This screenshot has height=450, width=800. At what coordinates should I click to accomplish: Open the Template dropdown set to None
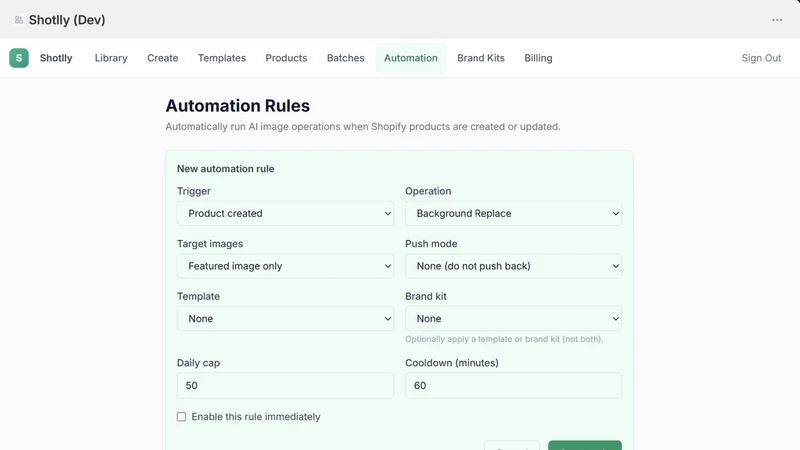(x=285, y=318)
